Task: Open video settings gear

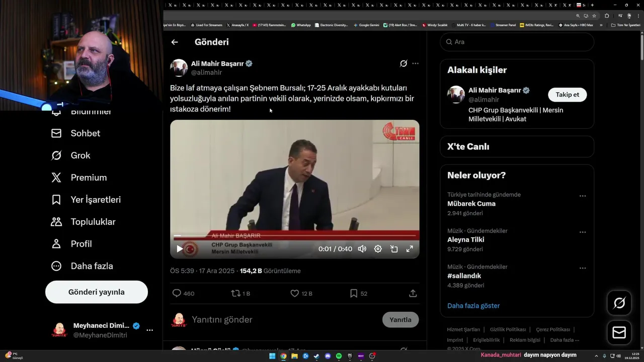Action: pyautogui.click(x=378, y=249)
